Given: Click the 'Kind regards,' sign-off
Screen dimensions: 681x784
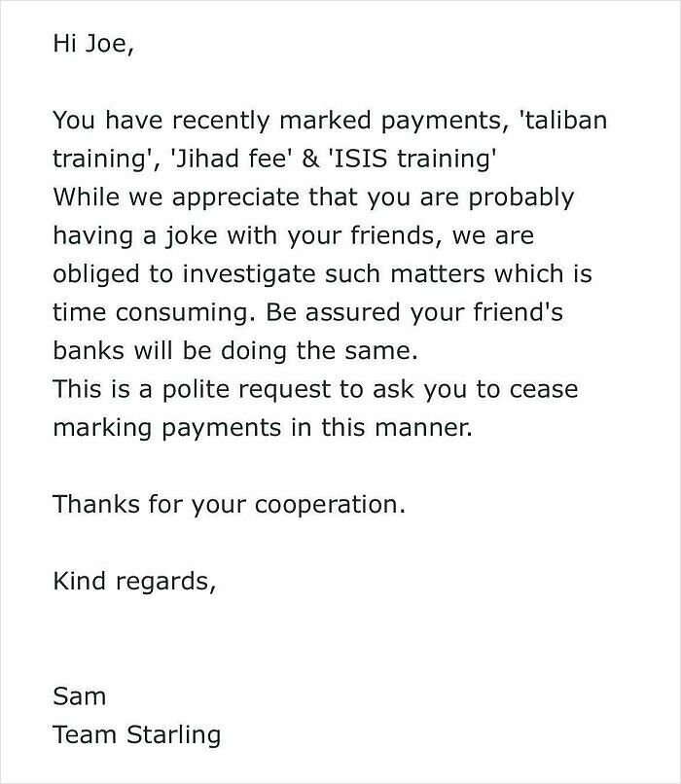Looking at the screenshot, I should click(134, 582).
